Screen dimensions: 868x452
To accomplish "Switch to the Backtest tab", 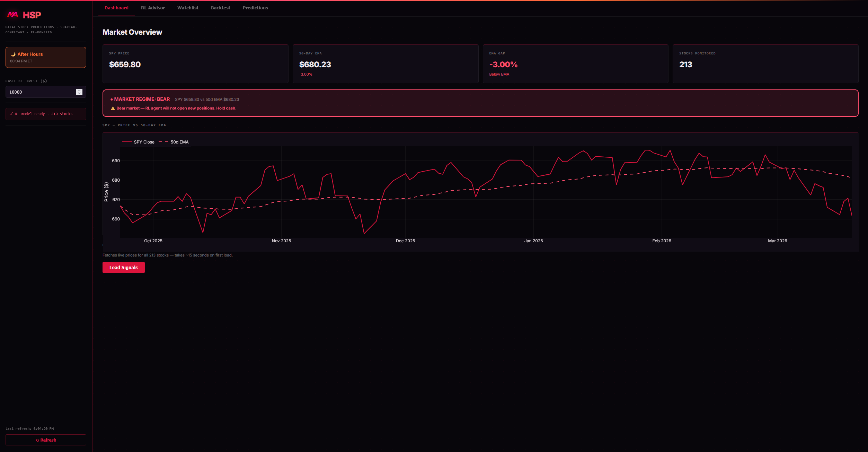I will click(x=220, y=8).
